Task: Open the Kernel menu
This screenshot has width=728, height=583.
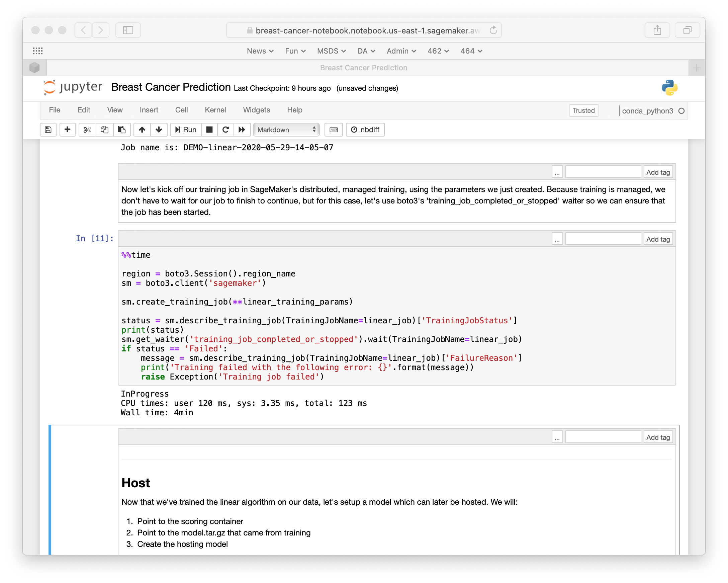Action: [x=215, y=110]
